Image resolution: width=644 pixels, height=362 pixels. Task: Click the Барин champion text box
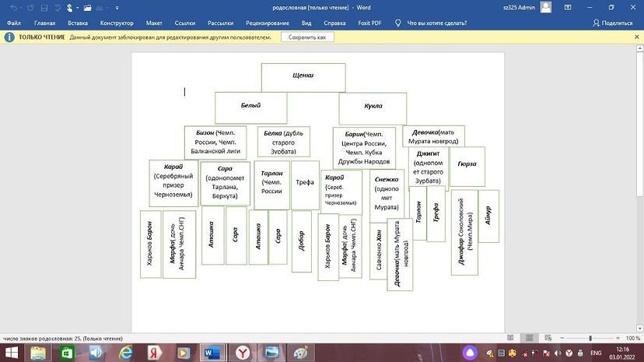pos(364,148)
